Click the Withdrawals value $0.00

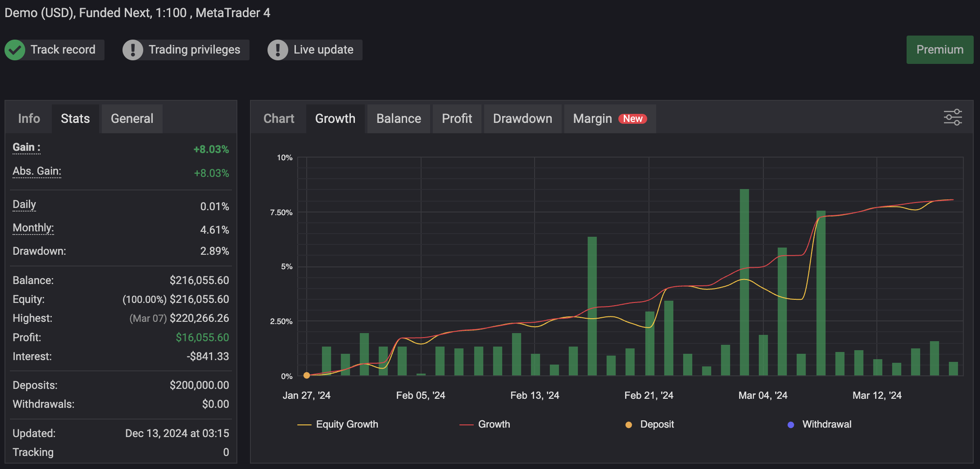pos(215,404)
